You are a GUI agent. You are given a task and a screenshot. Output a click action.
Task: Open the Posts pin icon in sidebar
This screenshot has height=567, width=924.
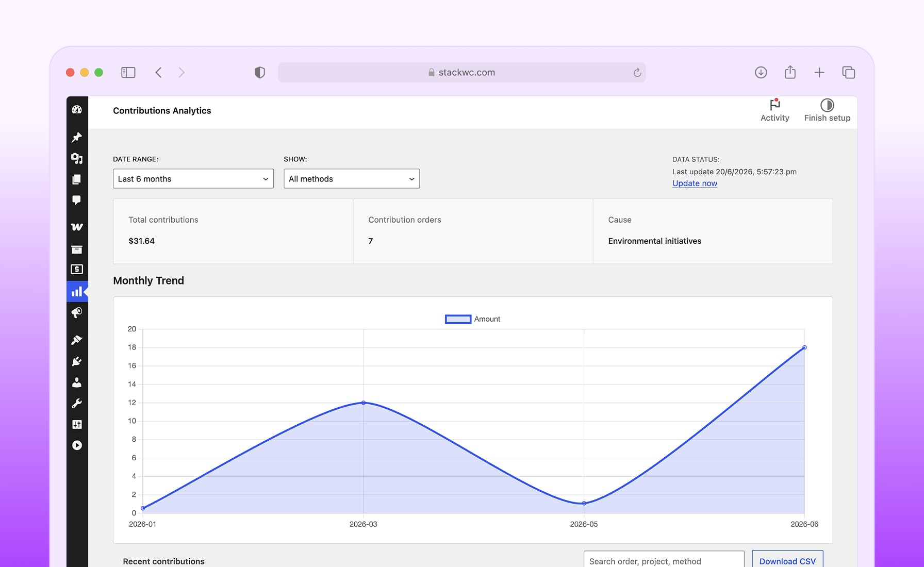[77, 137]
